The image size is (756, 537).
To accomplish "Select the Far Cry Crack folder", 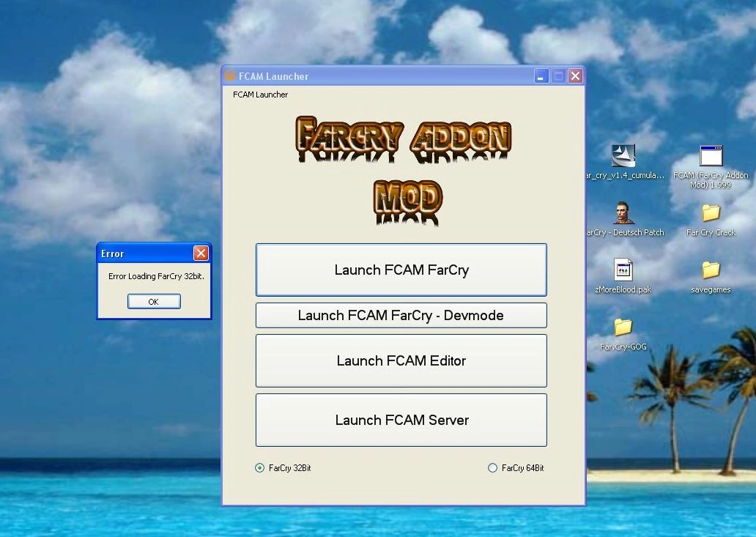I will tap(711, 213).
